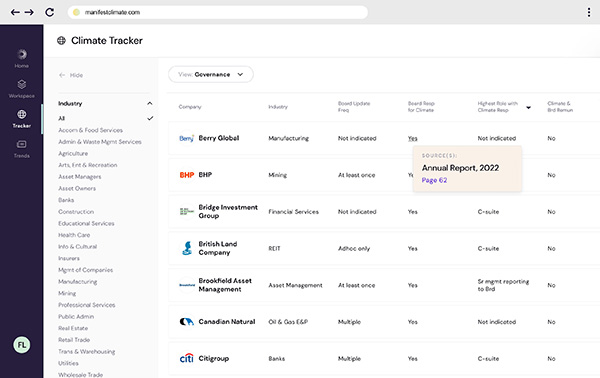Filter by Banks industry
This screenshot has width=600, height=378.
click(66, 200)
